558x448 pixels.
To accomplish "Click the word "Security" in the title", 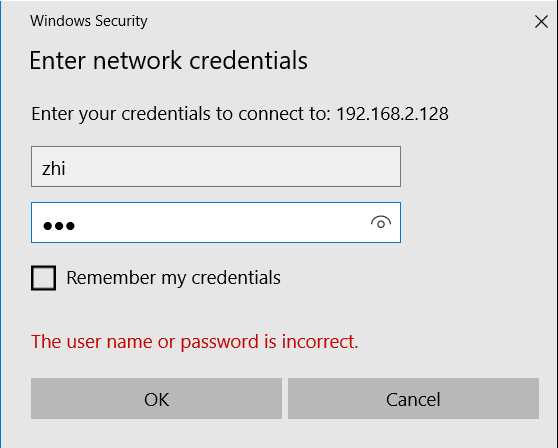I will 121,21.
